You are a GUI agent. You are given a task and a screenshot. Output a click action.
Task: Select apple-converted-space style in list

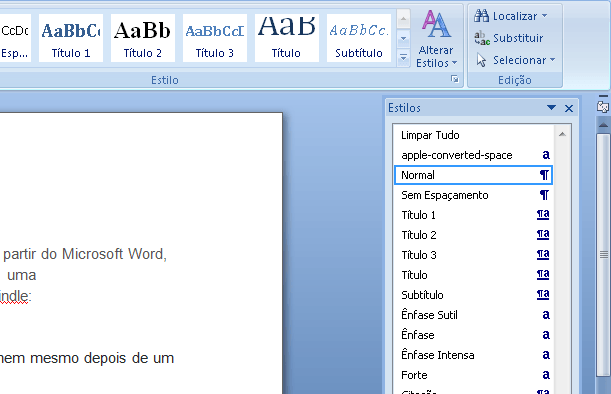coord(473,155)
